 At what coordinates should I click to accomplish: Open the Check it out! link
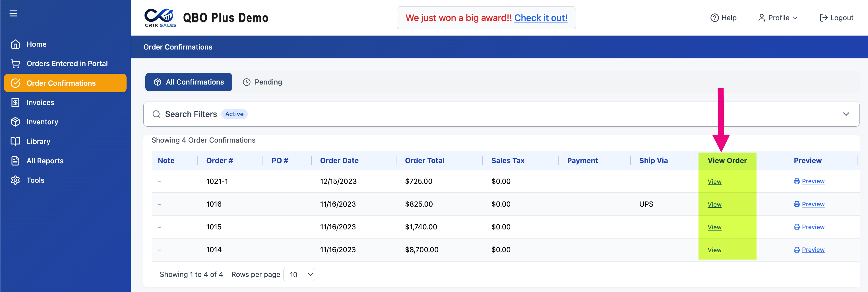point(540,18)
